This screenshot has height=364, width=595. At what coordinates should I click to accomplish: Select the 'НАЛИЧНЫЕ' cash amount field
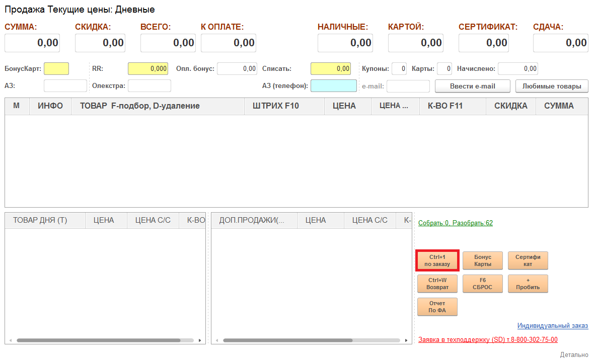[x=345, y=43]
